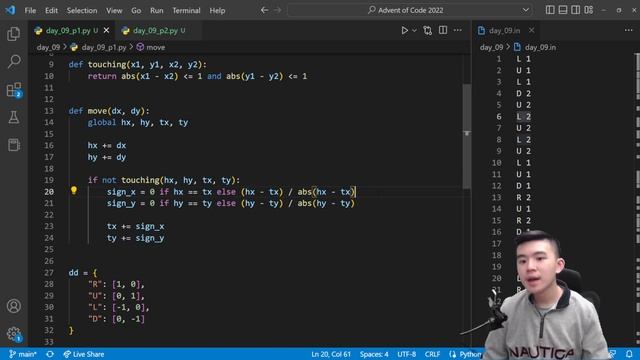Open the Extensions view with badge
This screenshot has width=640, height=360.
13,90
